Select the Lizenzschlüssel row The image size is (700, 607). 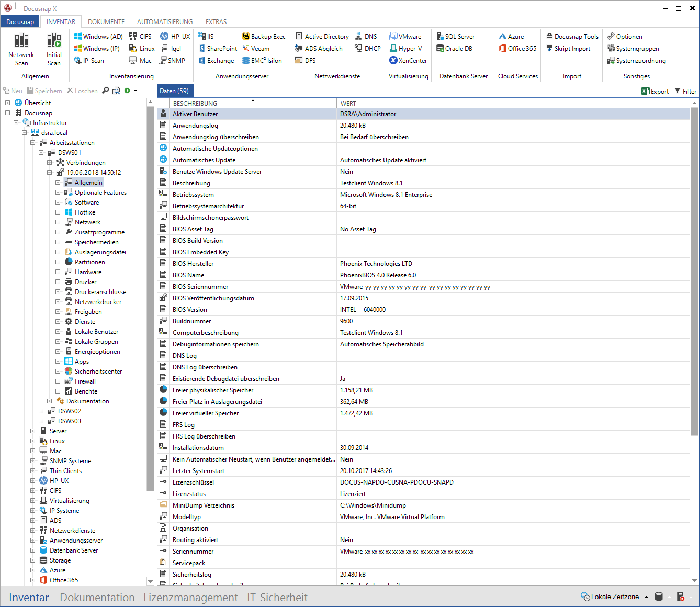[424, 482]
